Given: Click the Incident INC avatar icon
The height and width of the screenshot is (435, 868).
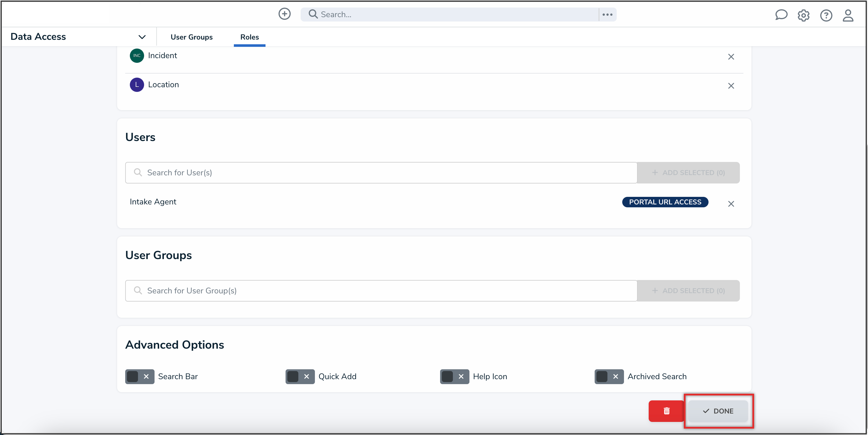Looking at the screenshot, I should [x=137, y=56].
